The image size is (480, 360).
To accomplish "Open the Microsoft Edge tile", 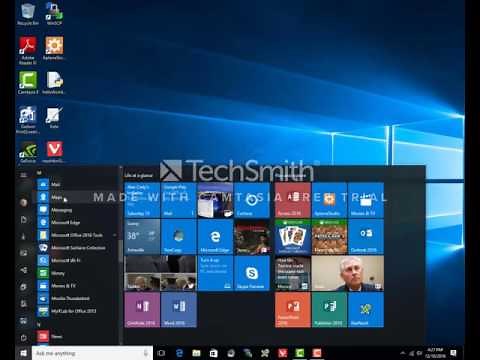I will click(215, 237).
